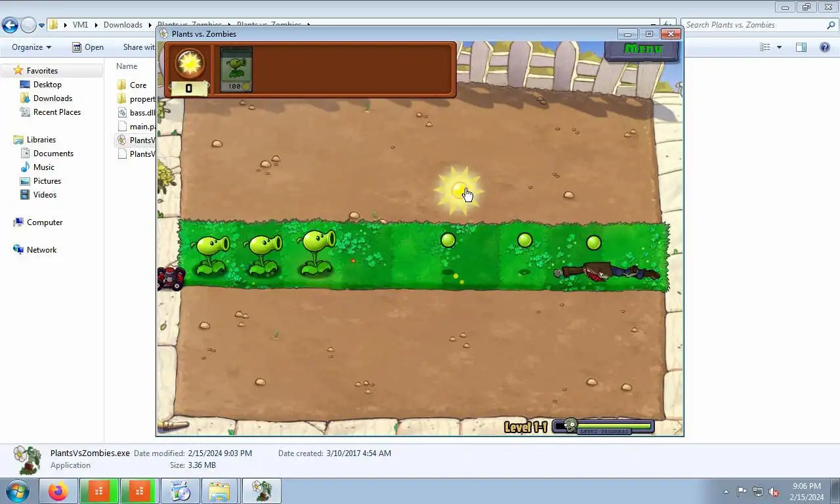Open the recent locations dropdown arrow
Viewport: 840px width, 504px height.
[x=41, y=26]
